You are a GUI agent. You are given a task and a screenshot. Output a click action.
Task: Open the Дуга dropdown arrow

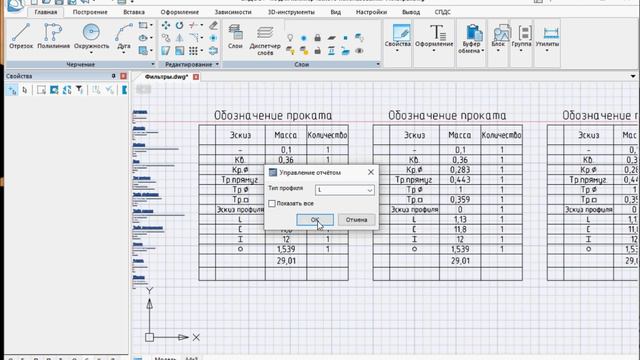coord(124,53)
